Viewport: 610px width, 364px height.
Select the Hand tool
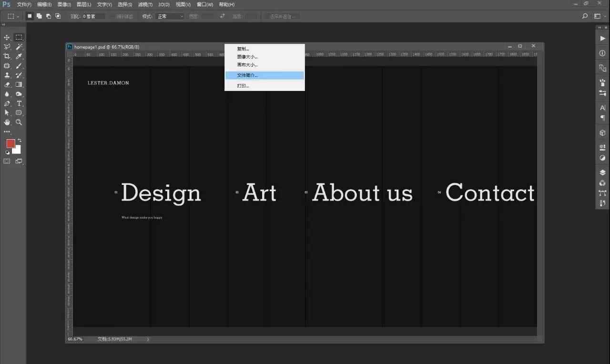(7, 122)
